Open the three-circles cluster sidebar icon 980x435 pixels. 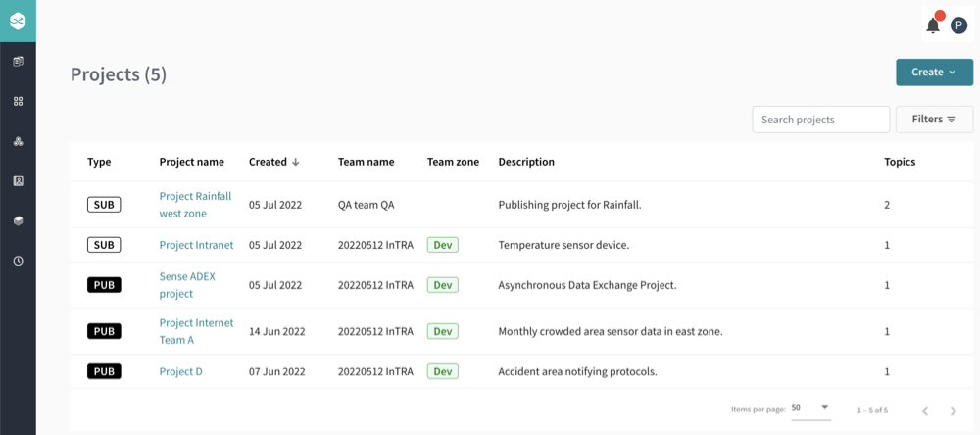(18, 141)
